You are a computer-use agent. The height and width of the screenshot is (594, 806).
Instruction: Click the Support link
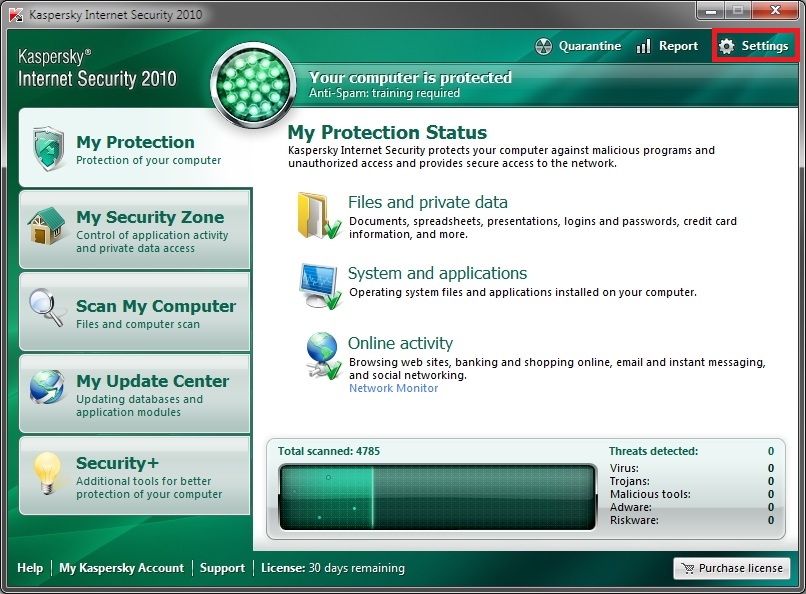(222, 568)
